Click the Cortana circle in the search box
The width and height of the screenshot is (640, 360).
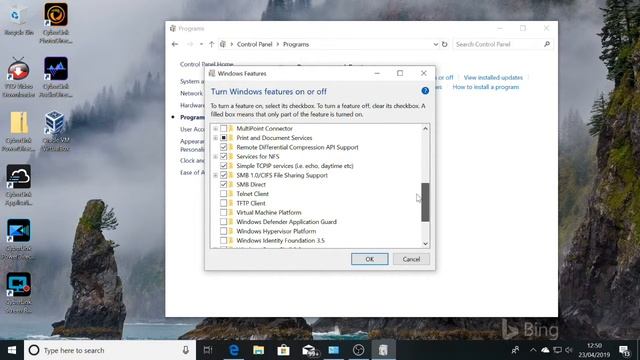34,350
